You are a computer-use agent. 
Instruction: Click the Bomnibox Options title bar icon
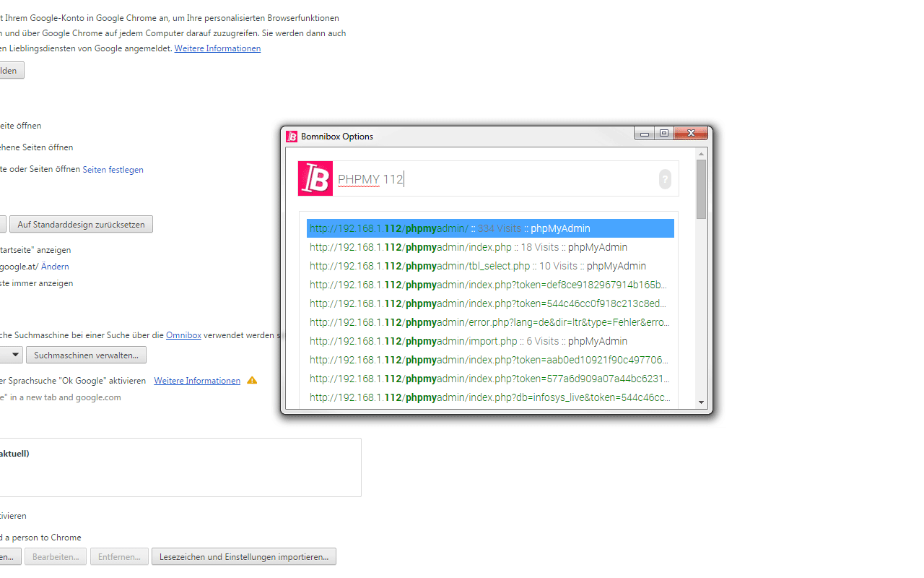click(x=292, y=136)
